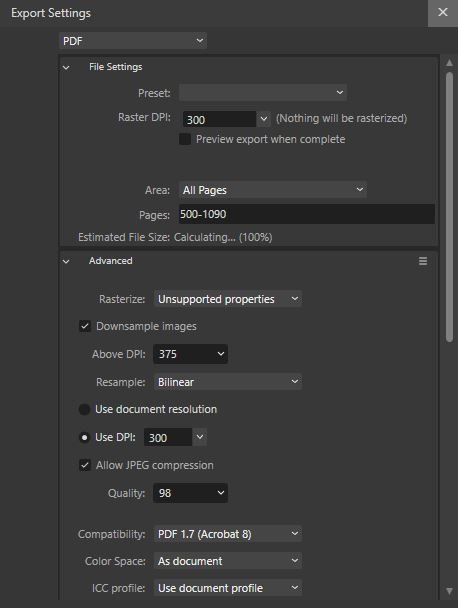Click the Pages range input field
This screenshot has width=458, height=608.
click(x=306, y=214)
